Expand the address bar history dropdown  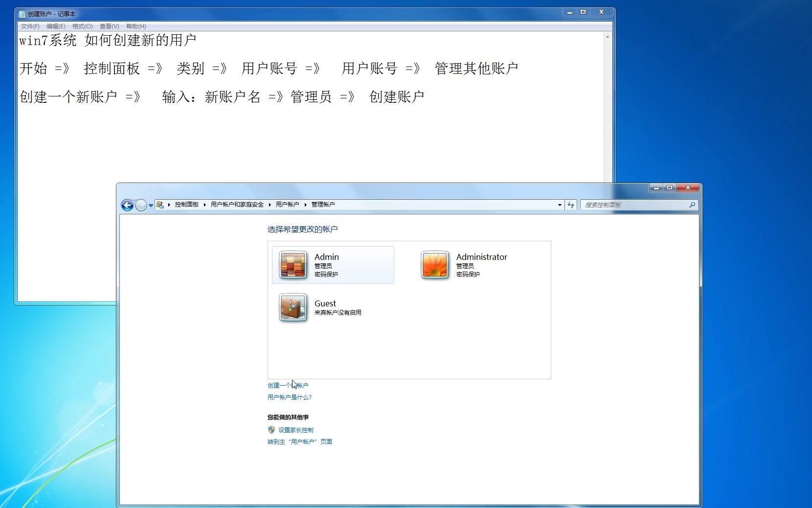[560, 205]
